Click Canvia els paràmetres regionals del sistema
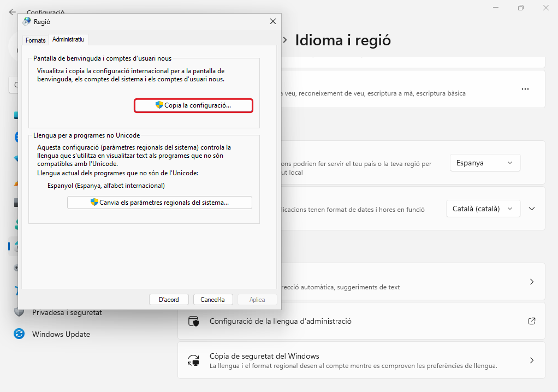 click(x=159, y=203)
